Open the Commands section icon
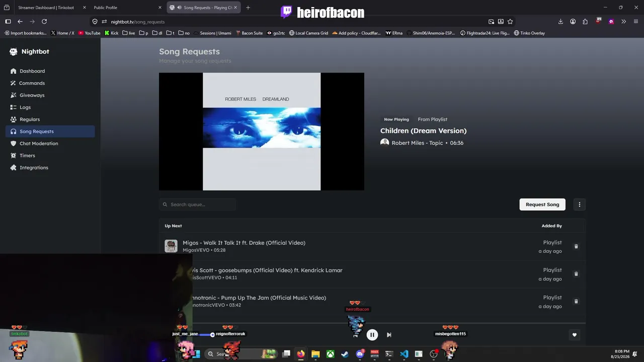 [x=13, y=83]
